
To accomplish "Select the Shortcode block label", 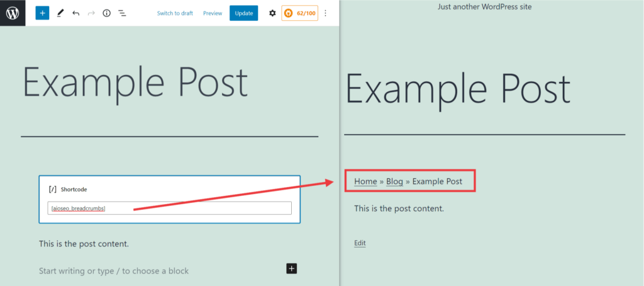I will click(x=74, y=190).
